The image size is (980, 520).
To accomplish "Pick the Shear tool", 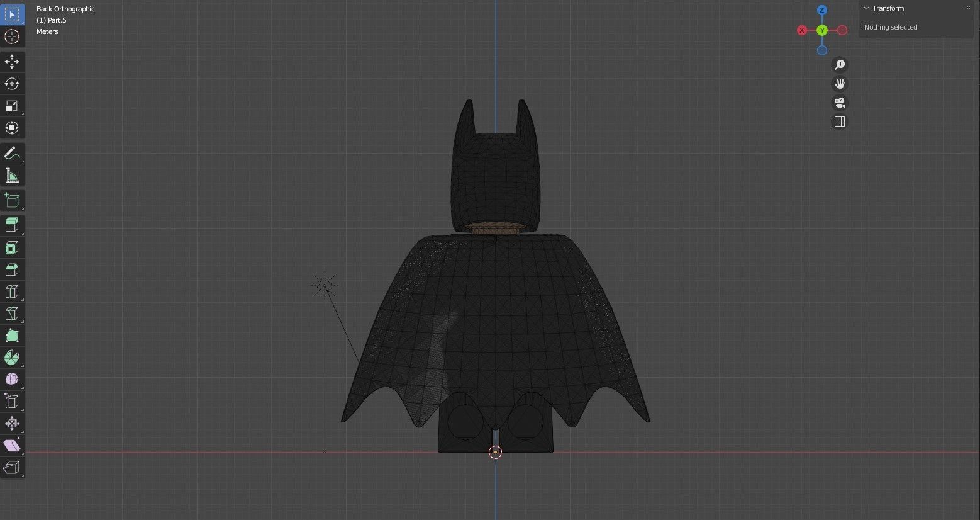I will coord(12,445).
